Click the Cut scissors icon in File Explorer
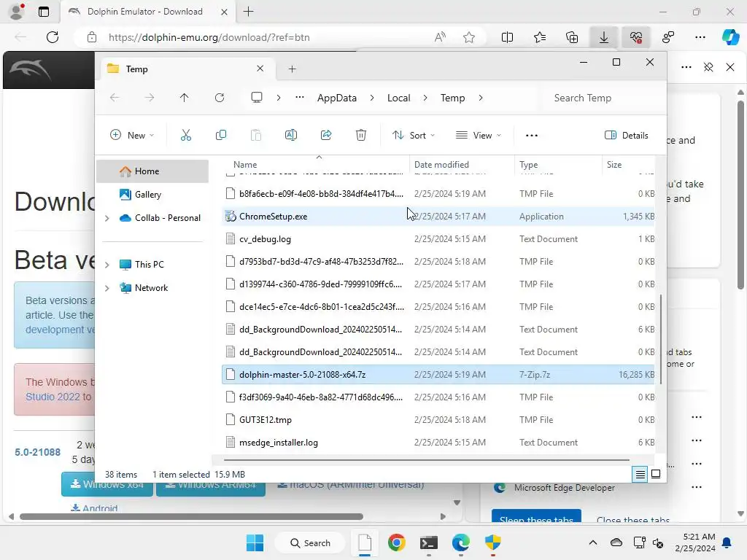747x560 pixels. [186, 135]
